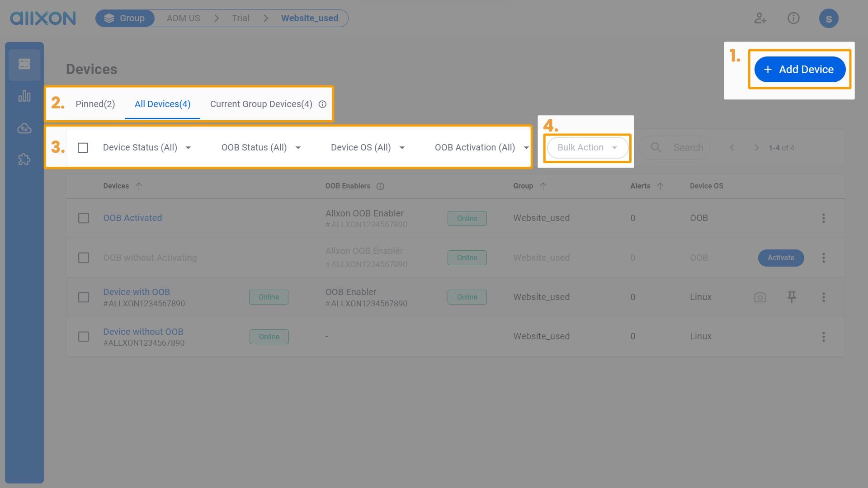Viewport: 868px width, 488px height.
Task: Click the Add Device button
Action: [799, 69]
